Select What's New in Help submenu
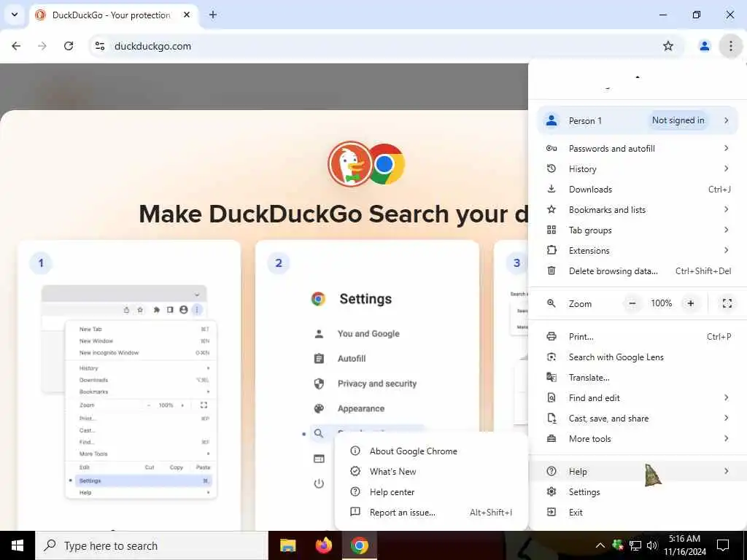Screen dimensions: 747x560 [432, 472]
